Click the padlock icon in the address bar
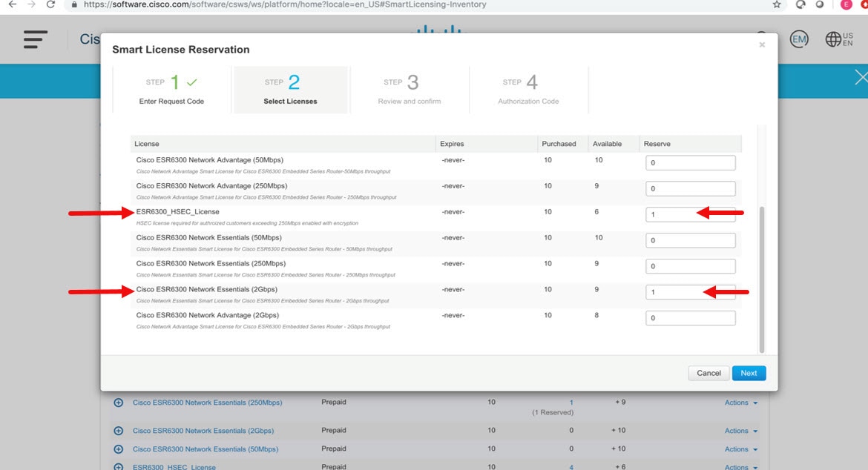 click(x=74, y=4)
